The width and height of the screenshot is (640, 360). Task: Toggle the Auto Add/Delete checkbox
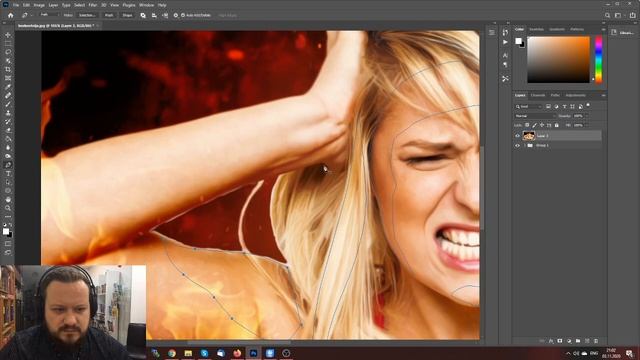tap(183, 15)
